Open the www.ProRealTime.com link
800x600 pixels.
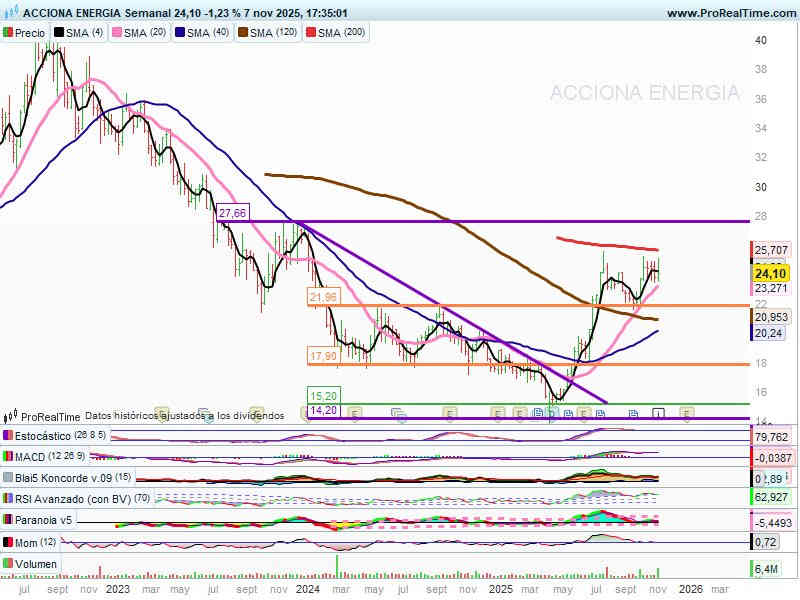[730, 13]
